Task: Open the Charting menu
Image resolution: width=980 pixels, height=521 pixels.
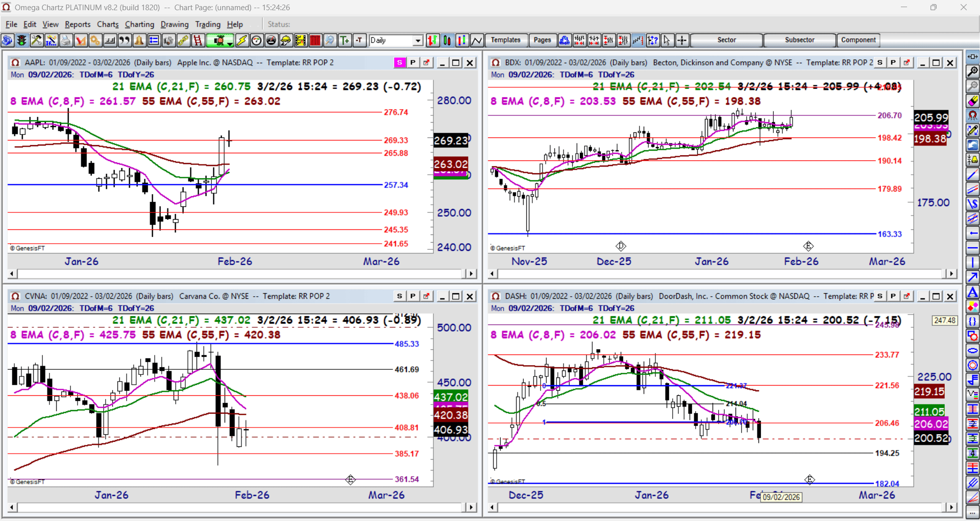Action: pyautogui.click(x=139, y=24)
